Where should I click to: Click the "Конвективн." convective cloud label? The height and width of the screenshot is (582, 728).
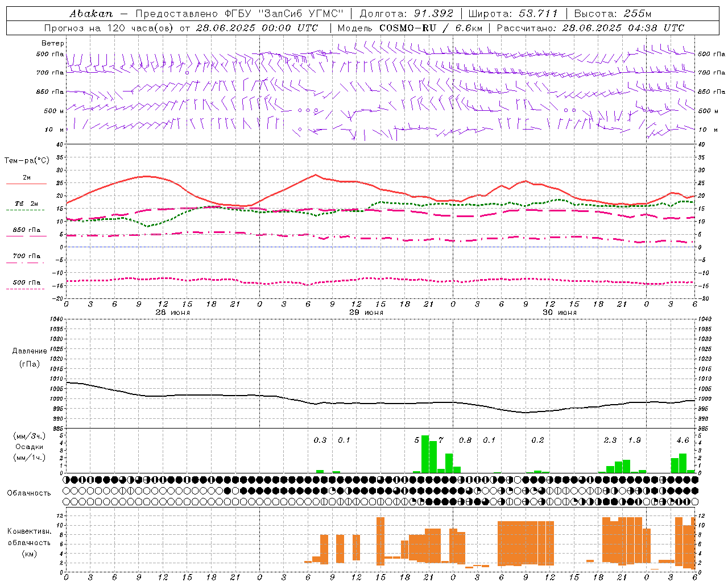[x=29, y=531]
